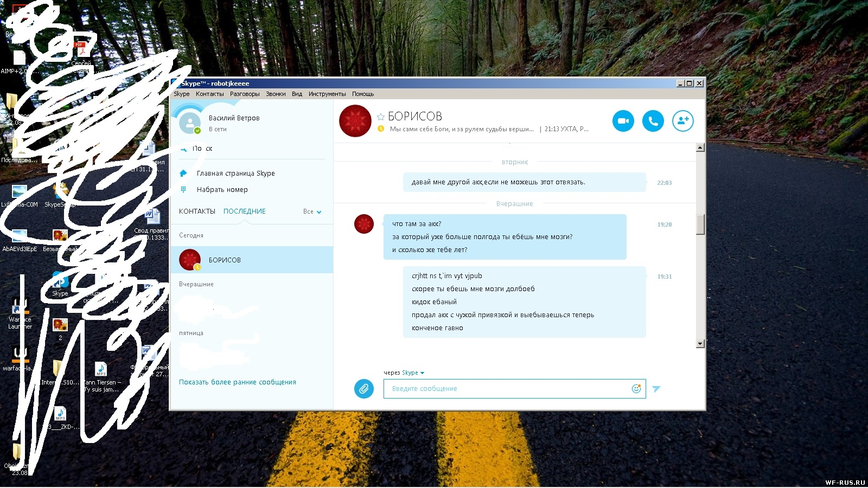
Task: Open the Контакты menu
Action: [209, 94]
